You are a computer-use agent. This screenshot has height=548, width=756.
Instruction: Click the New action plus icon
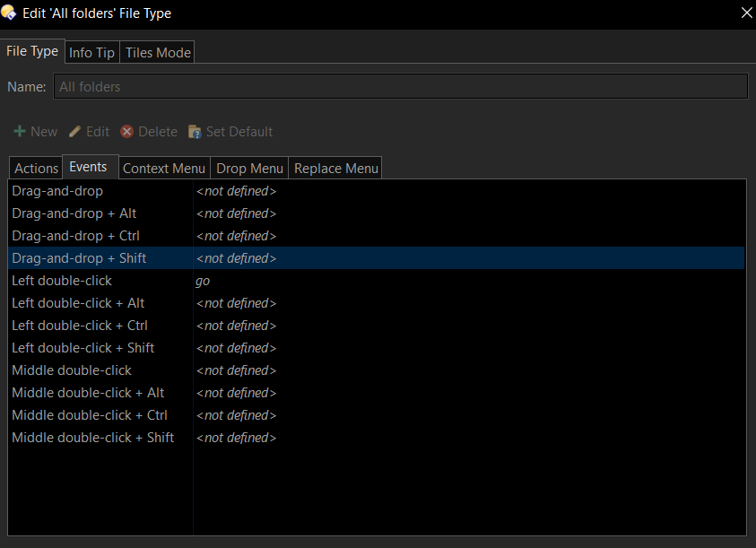click(x=19, y=132)
